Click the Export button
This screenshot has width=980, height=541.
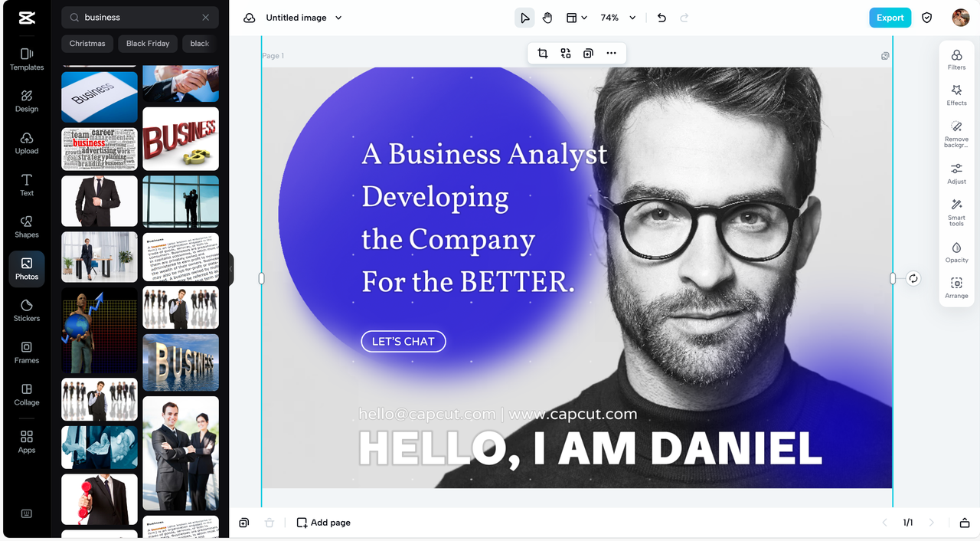point(890,18)
